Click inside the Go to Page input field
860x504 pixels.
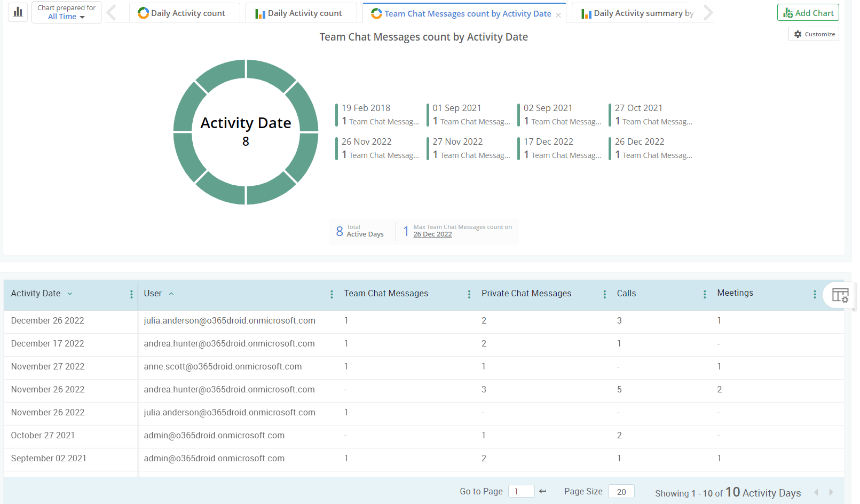click(521, 491)
